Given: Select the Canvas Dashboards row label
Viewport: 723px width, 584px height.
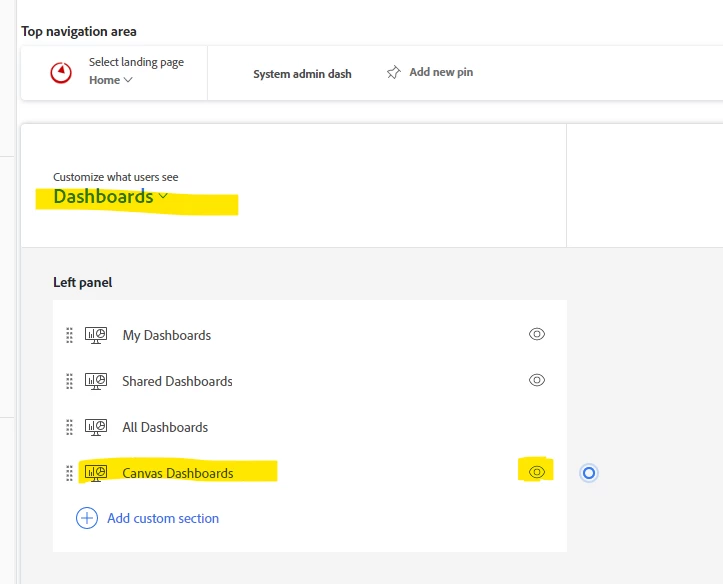Looking at the screenshot, I should click(178, 473).
